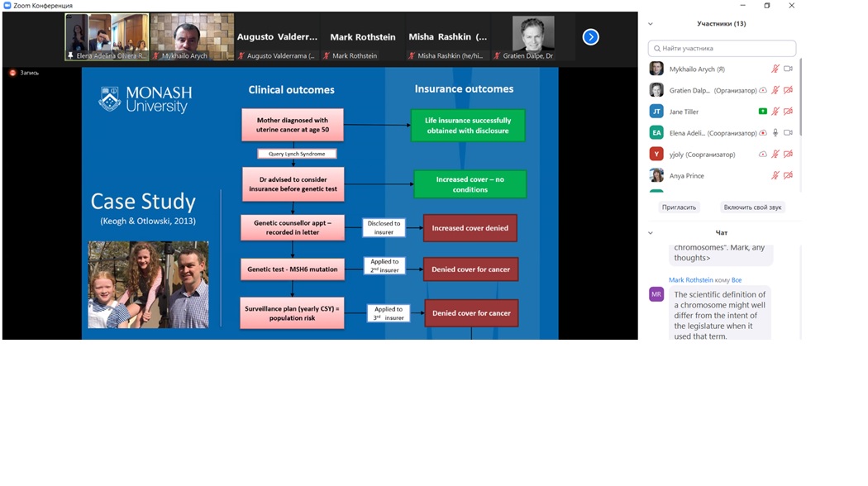The height and width of the screenshot is (486, 868).
Task: Click 'Mother diagnosed with uterine cancer' box
Action: click(x=293, y=125)
